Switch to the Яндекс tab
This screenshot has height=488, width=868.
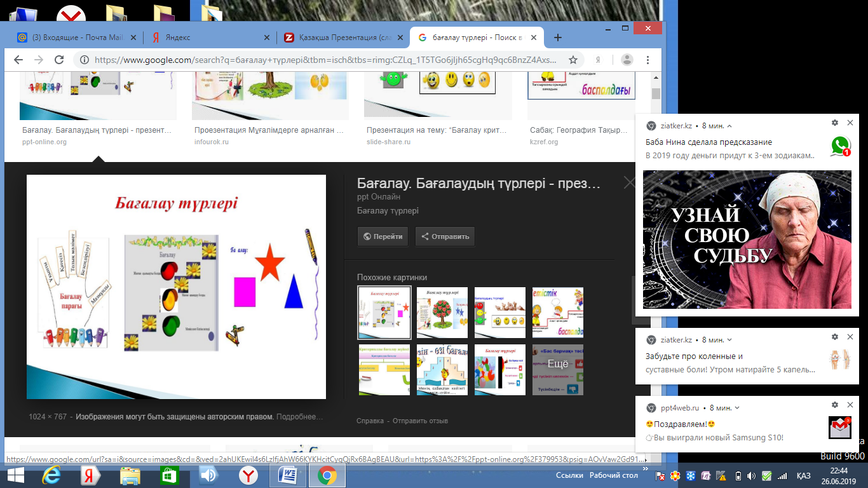pyautogui.click(x=211, y=37)
